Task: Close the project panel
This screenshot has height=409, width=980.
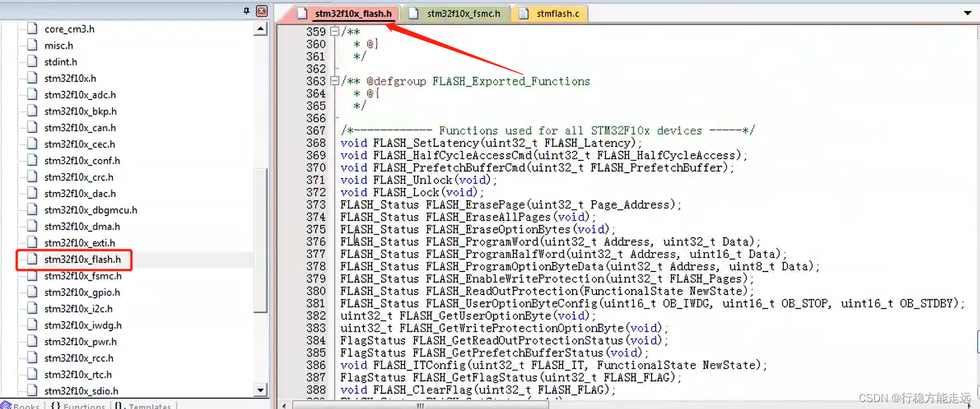Action: [262, 11]
